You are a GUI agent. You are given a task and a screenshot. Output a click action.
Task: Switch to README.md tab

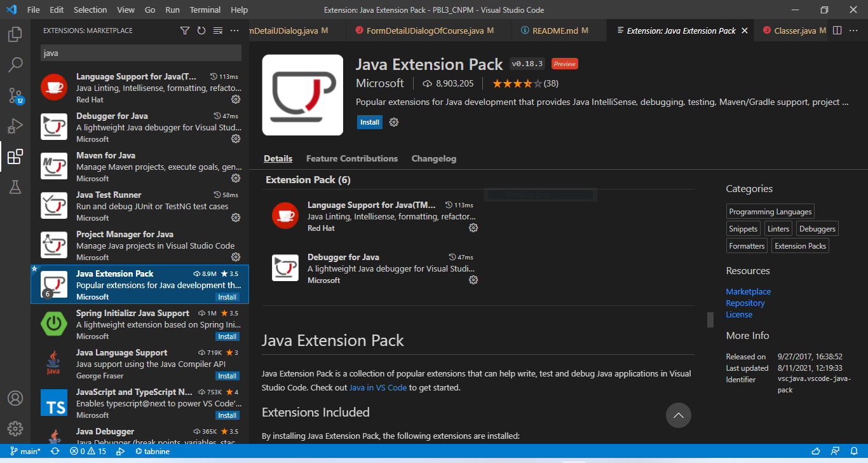pyautogui.click(x=559, y=31)
